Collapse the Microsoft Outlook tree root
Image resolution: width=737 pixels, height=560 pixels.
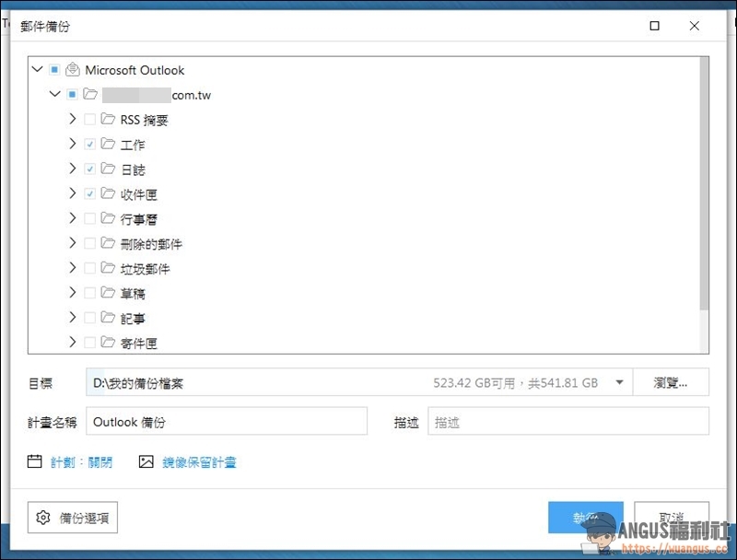37,70
